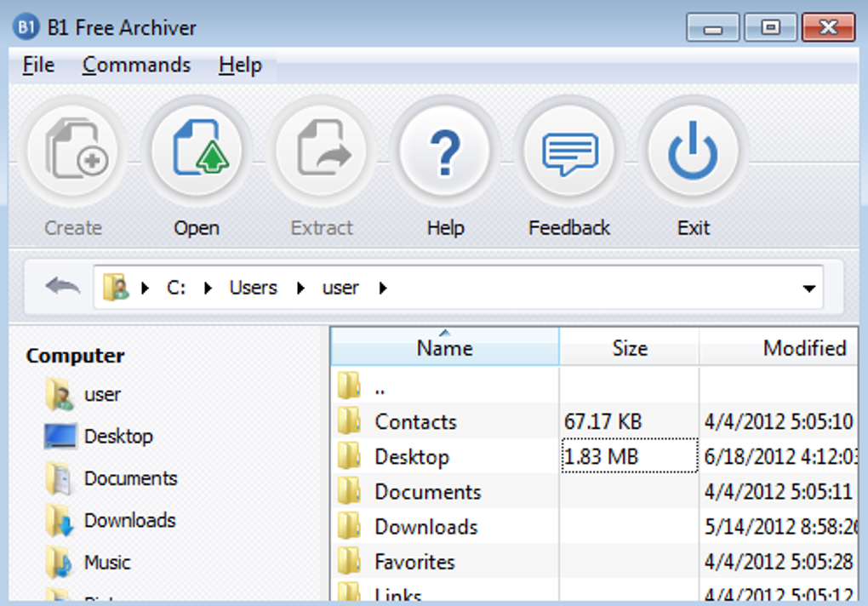Viewport: 868px width, 606px height.
Task: Open the Commands menu
Action: click(x=136, y=65)
